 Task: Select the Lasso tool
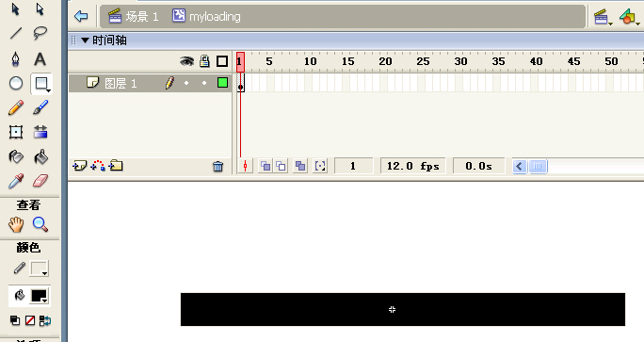click(x=40, y=33)
